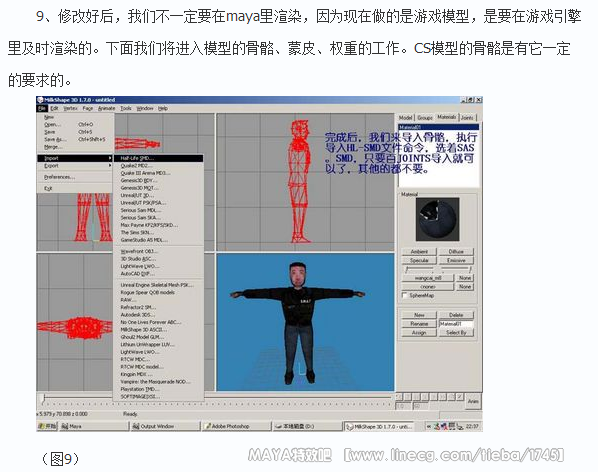This screenshot has height=472, width=598.
Task: Open the Face menu
Action: click(88, 108)
